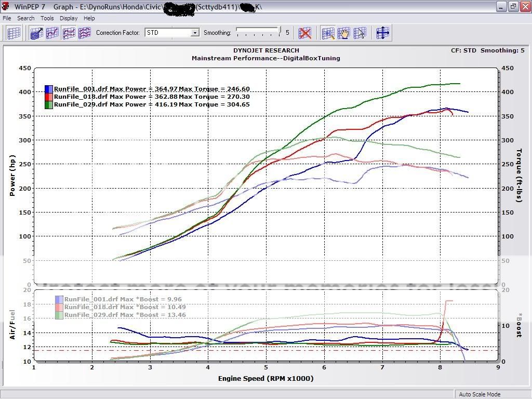Click the leftmost grid icon in toolbar
Screen dimensions: 532x399
click(14, 33)
